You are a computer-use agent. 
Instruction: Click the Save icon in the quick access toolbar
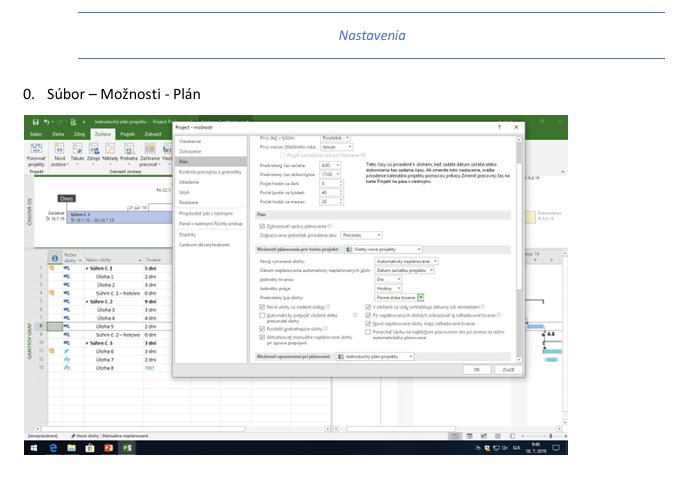36,122
